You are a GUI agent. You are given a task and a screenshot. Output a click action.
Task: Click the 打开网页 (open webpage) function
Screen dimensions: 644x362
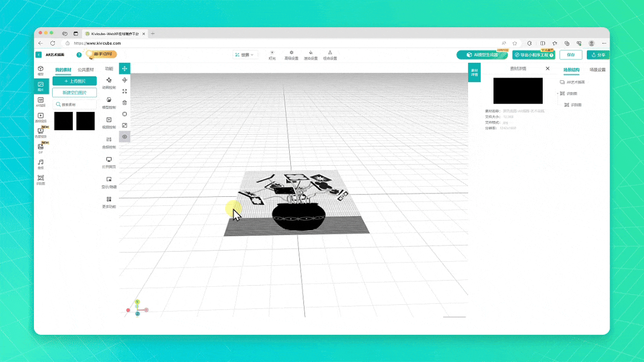109,162
